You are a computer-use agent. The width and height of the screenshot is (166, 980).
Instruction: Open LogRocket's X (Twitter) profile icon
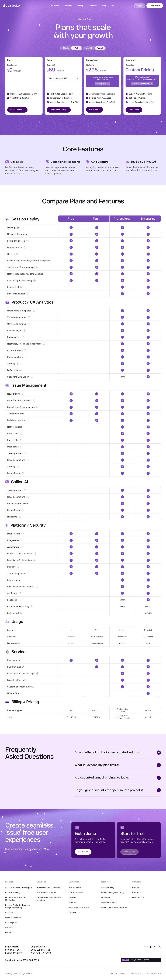pos(146,947)
